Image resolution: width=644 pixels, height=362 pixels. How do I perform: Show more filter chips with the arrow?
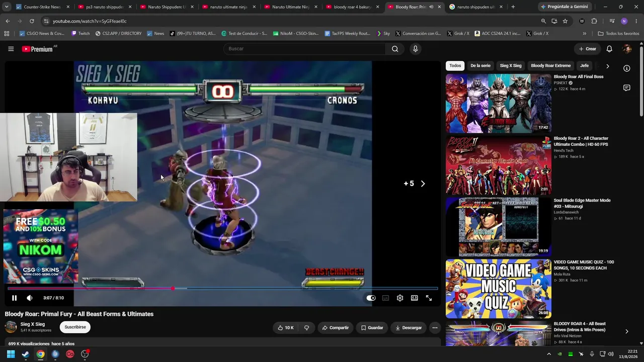607,66
